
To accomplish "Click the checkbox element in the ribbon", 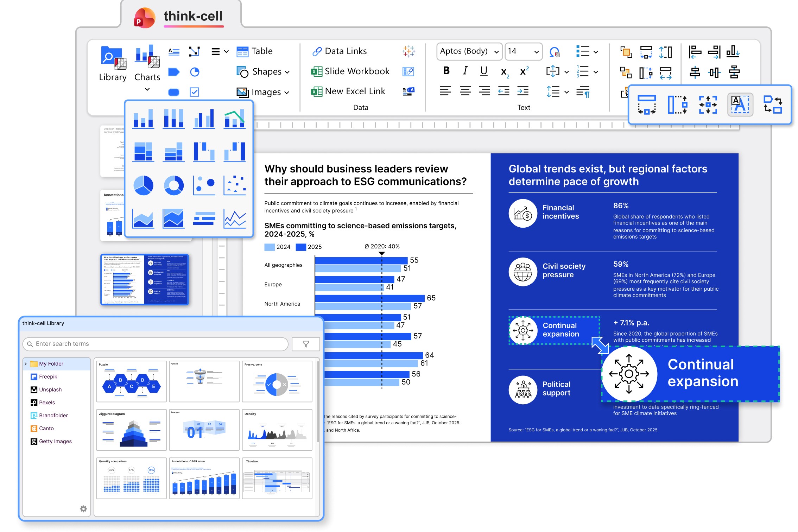I will [195, 92].
